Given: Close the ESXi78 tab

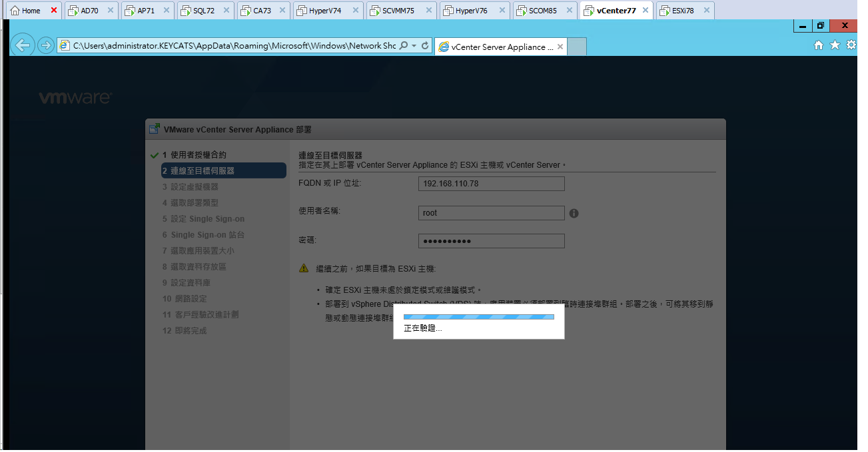Looking at the screenshot, I should [705, 11].
